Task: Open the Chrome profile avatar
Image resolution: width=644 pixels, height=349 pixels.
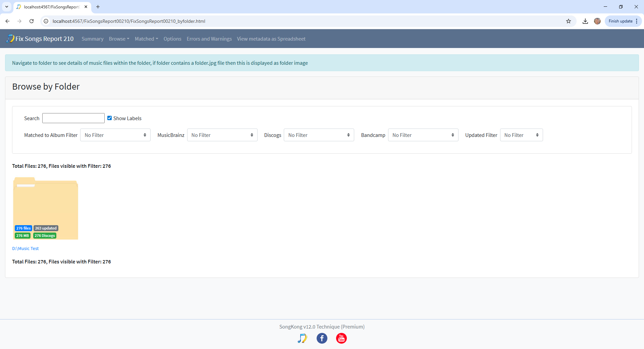Action: click(x=597, y=21)
